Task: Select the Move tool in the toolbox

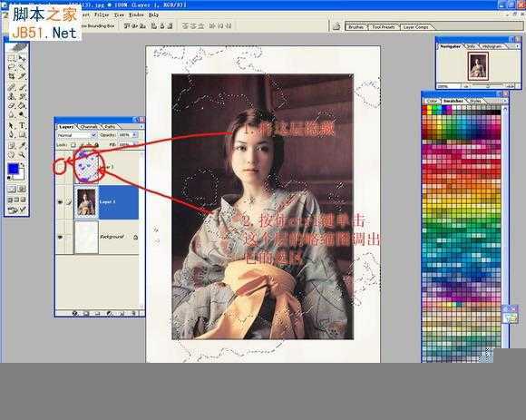Action: tap(22, 58)
